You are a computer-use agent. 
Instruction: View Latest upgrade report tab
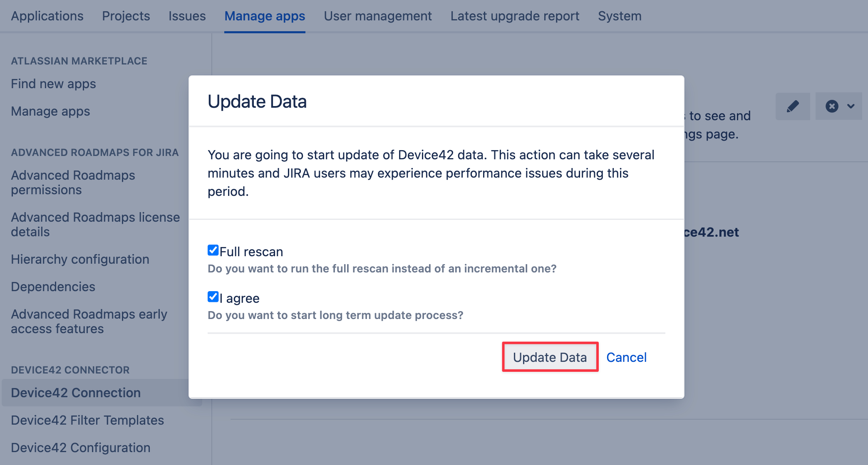pyautogui.click(x=515, y=16)
